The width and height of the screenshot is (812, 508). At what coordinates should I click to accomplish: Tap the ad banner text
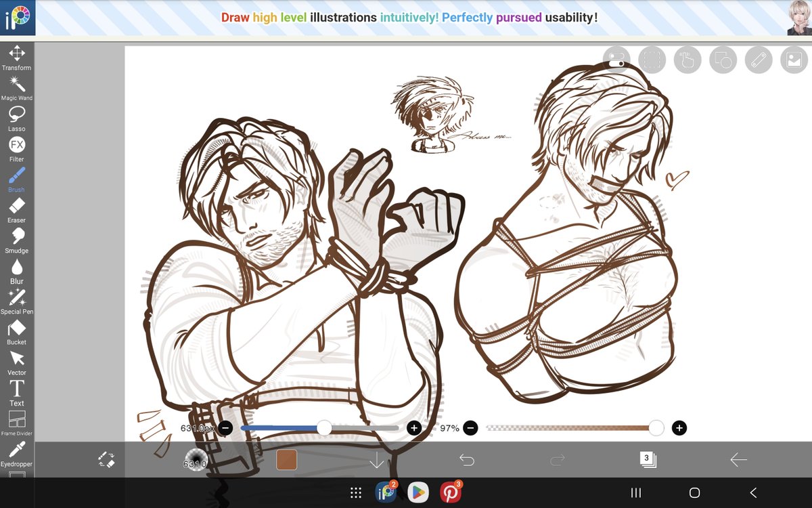coord(409,18)
